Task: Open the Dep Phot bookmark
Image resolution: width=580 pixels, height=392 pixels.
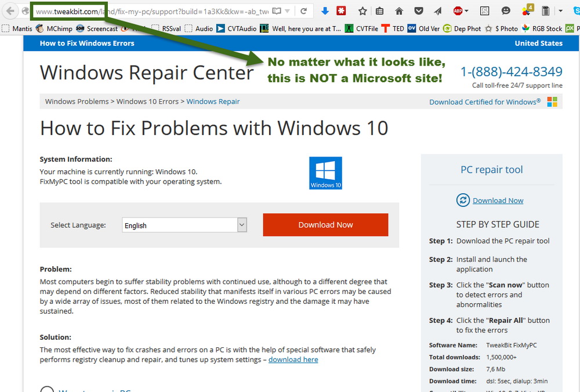Action: [x=462, y=28]
